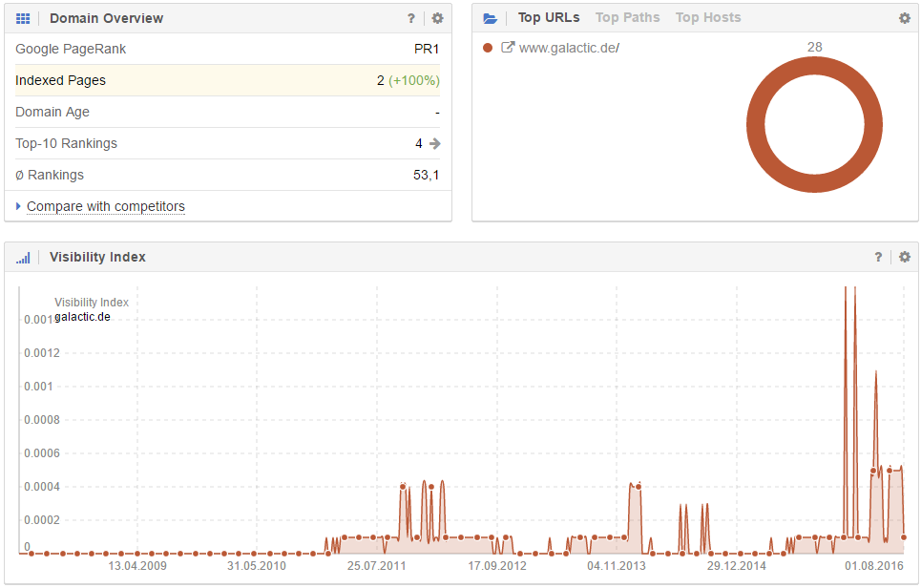Open Visibility Index settings gear
Screen dimensions: 921x588
(x=905, y=258)
